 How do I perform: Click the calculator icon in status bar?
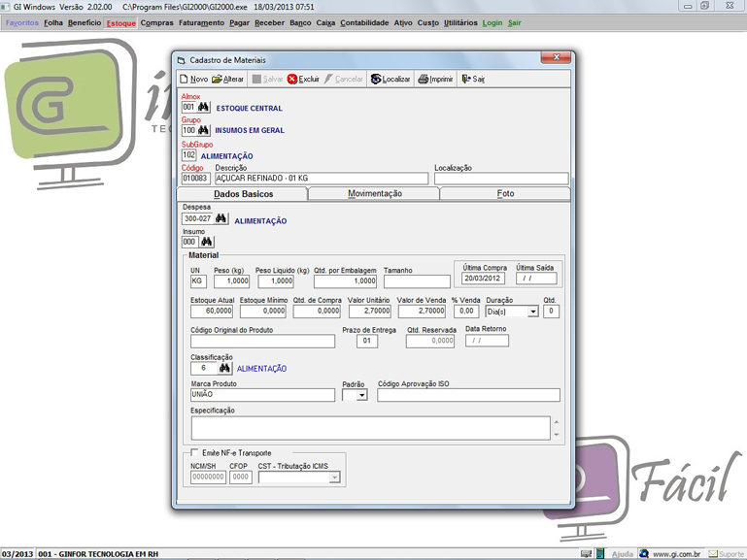click(x=600, y=554)
